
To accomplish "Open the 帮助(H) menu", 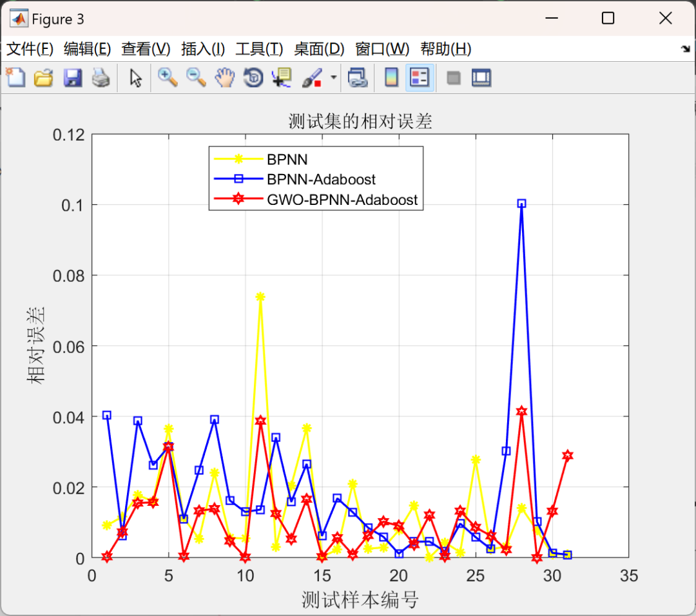I will pos(446,49).
